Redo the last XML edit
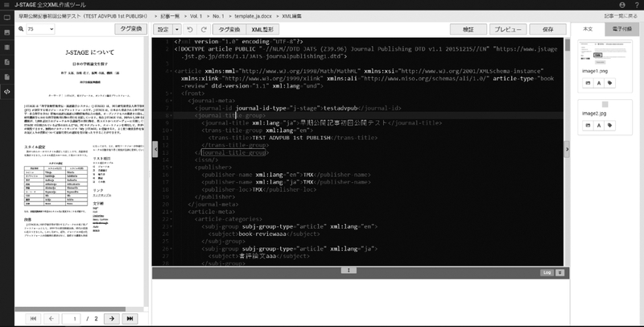The image size is (644, 327). click(204, 29)
